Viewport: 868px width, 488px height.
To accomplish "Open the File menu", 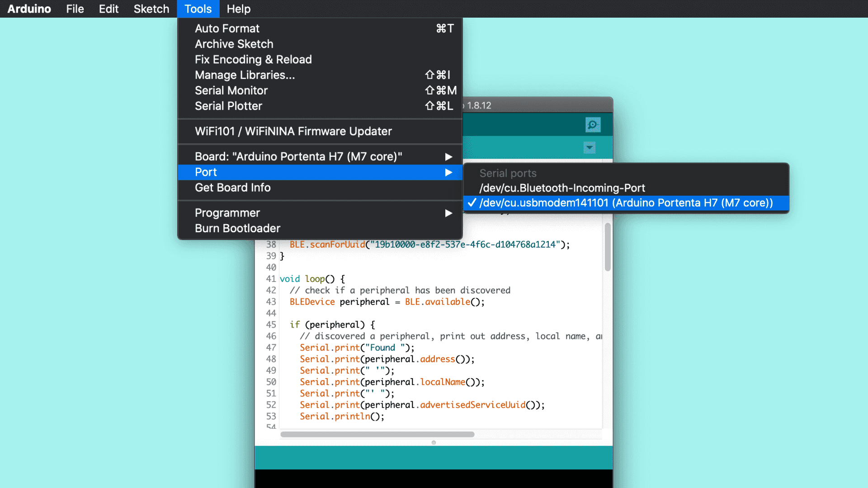I will (x=75, y=9).
